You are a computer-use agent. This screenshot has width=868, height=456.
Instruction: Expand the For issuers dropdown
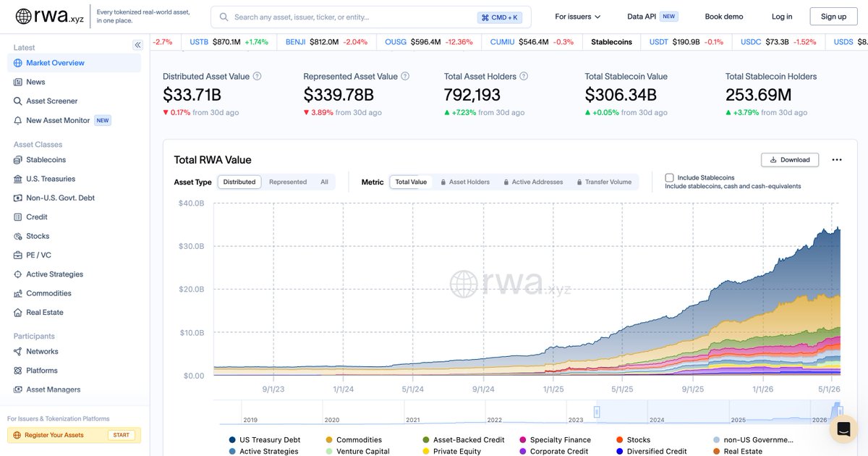point(577,17)
